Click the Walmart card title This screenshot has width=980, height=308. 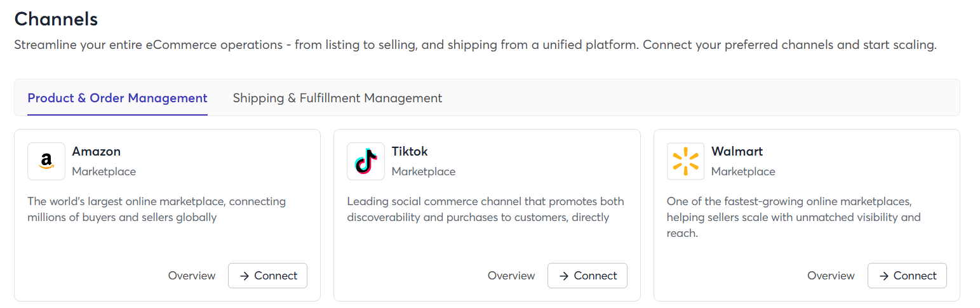[x=737, y=151]
